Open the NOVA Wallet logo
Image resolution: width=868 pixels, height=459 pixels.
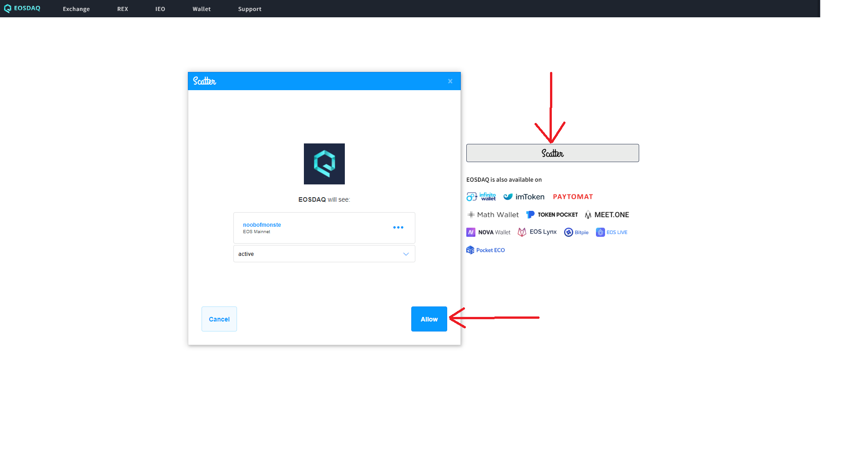[x=489, y=232]
